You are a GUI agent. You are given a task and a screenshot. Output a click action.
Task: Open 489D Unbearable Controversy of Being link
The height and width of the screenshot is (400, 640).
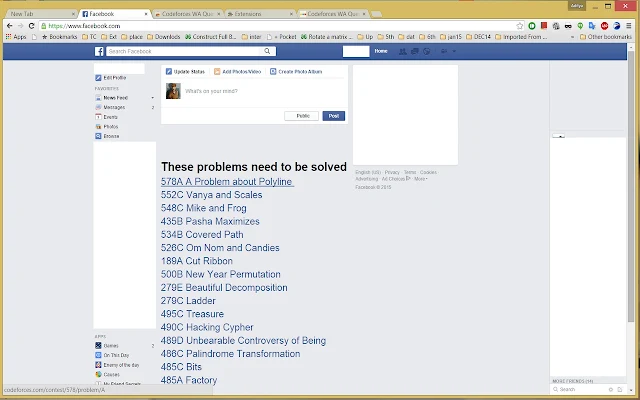tap(243, 340)
